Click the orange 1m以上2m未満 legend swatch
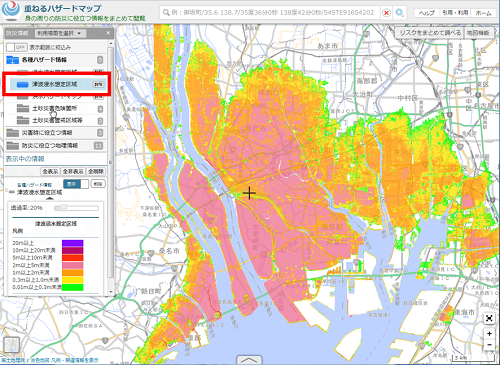The width and height of the screenshot is (500, 365). pos(73,273)
